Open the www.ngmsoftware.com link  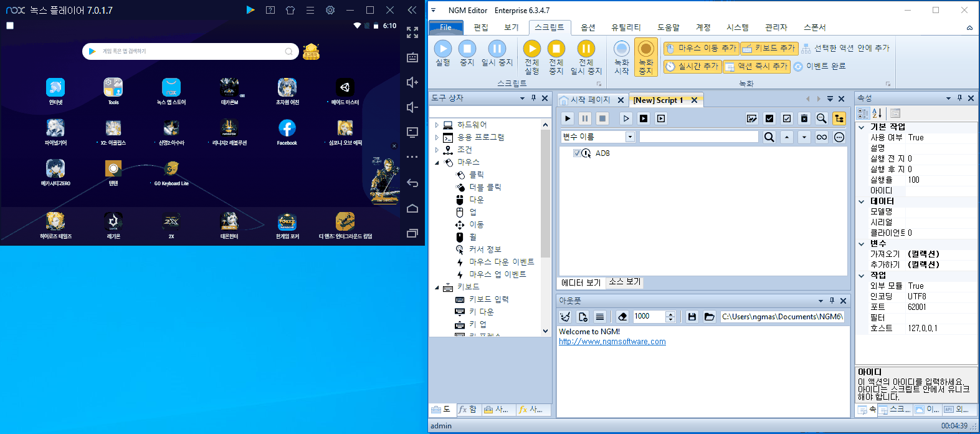[x=612, y=342]
